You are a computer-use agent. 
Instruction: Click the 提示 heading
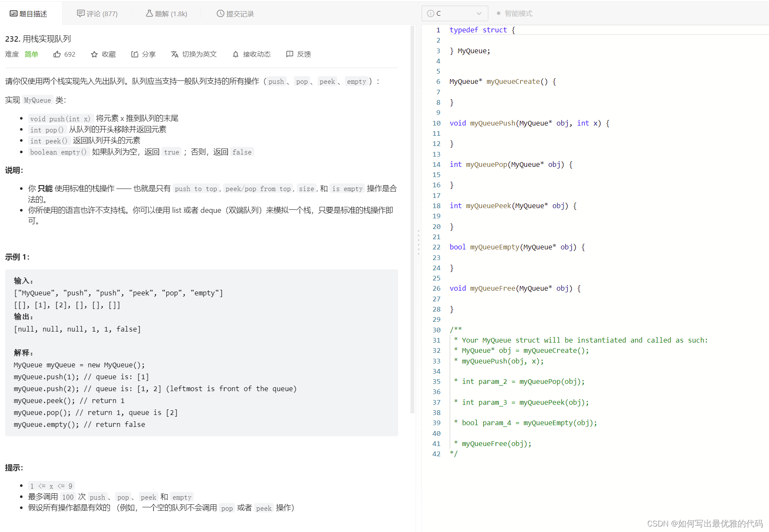[14, 468]
